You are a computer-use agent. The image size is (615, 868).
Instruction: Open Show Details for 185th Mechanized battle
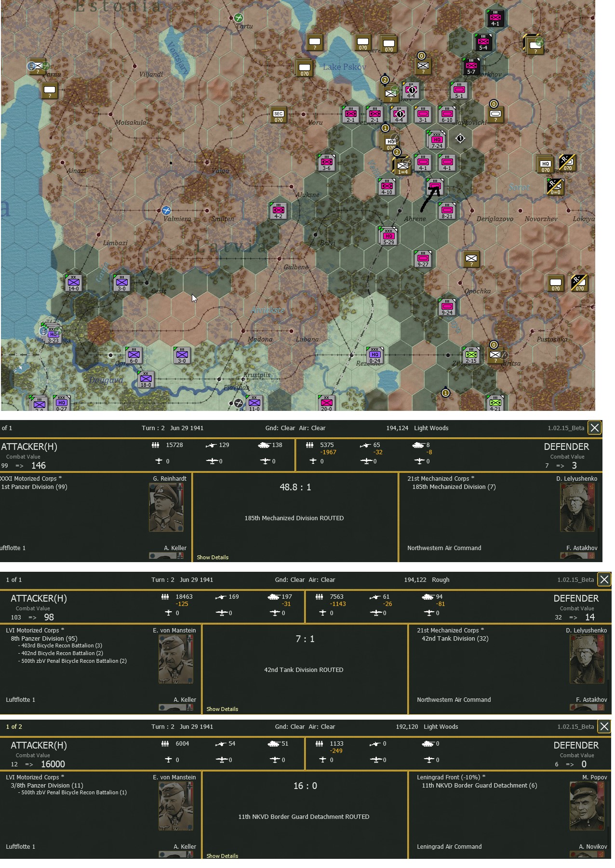tap(213, 557)
